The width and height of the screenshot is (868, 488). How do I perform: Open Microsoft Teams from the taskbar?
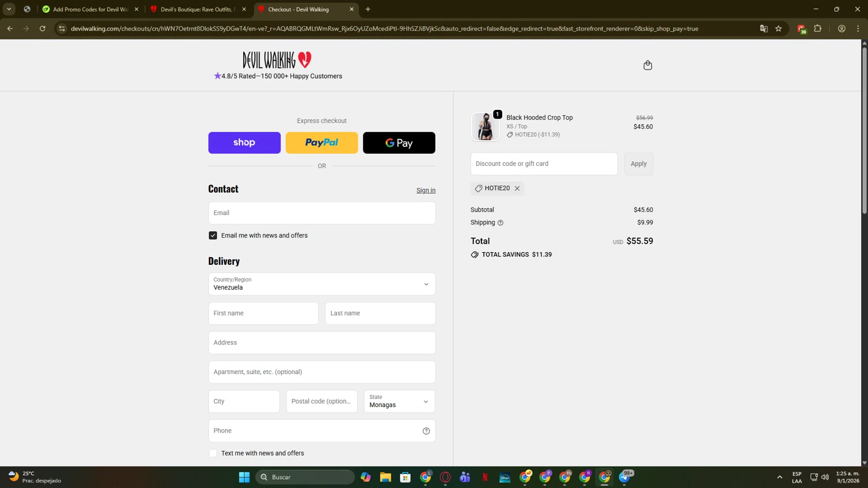coord(465,477)
